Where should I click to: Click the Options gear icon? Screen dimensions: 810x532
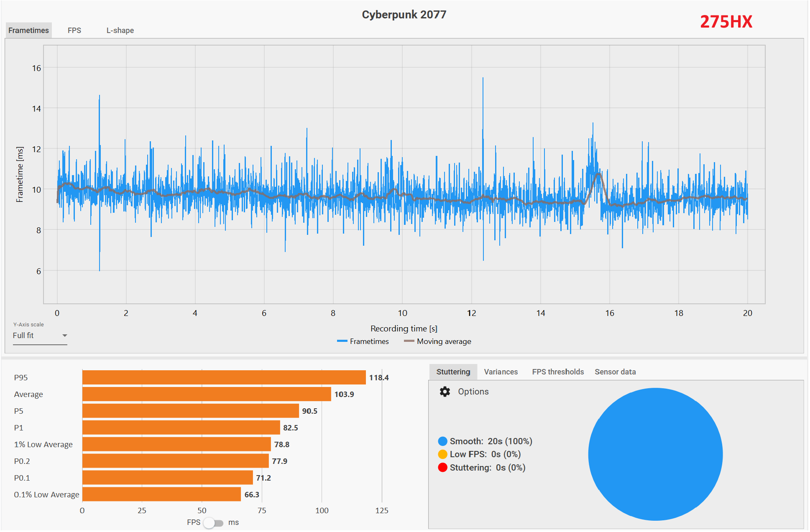tap(445, 392)
